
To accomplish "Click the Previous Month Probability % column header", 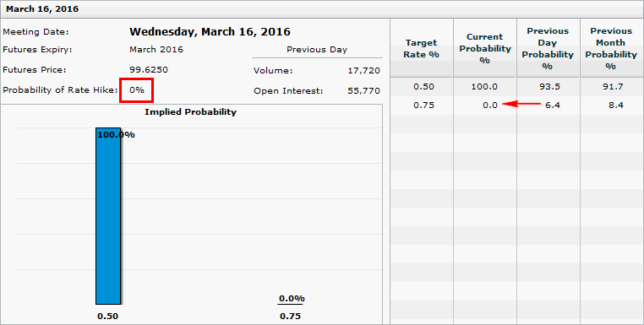I will pyautogui.click(x=611, y=48).
